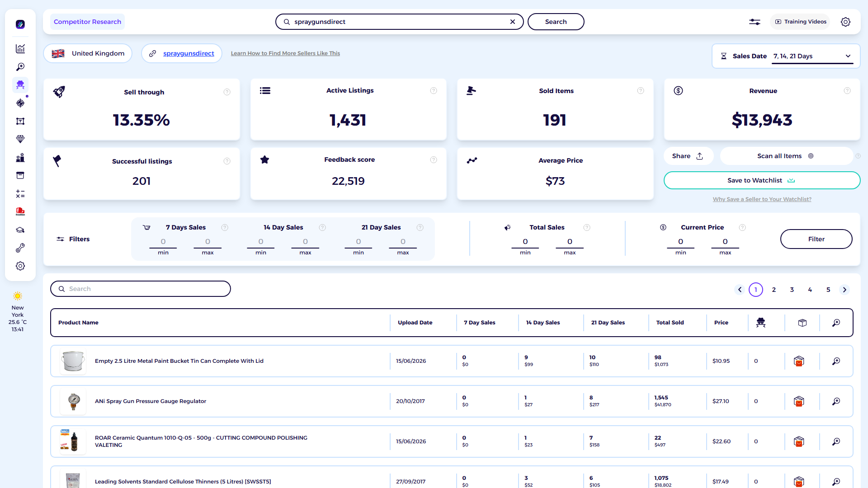This screenshot has width=868, height=488.
Task: Open Leading Solvents Cellulose Thinners row
Action: [x=452, y=477]
